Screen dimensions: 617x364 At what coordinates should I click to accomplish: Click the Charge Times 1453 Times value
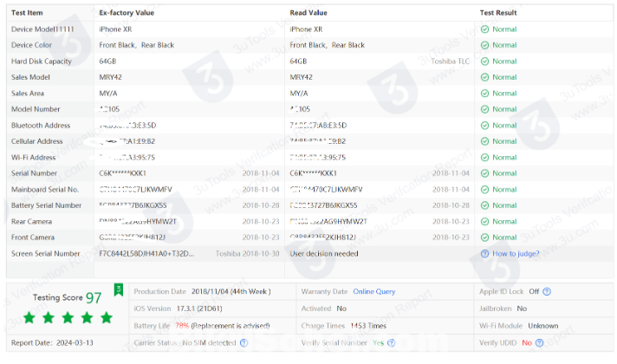pyautogui.click(x=368, y=326)
